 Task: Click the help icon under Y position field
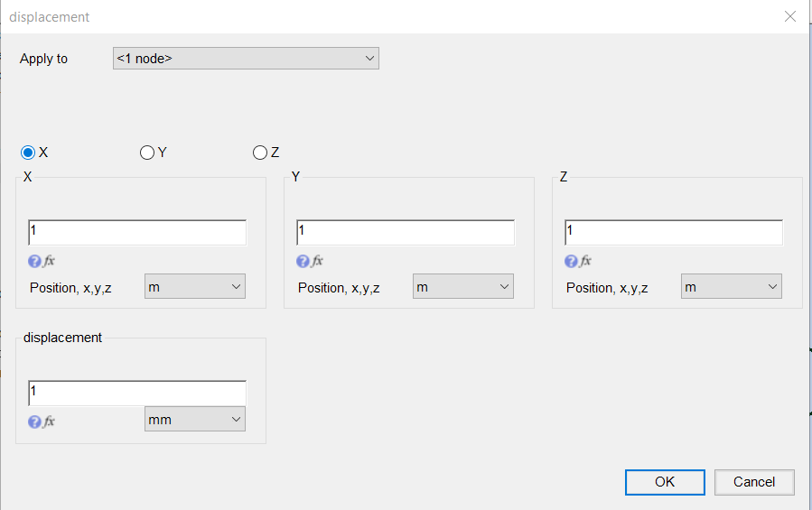303,262
